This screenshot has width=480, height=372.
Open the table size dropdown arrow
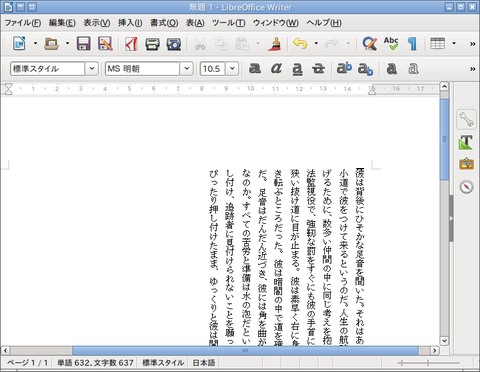(454, 43)
